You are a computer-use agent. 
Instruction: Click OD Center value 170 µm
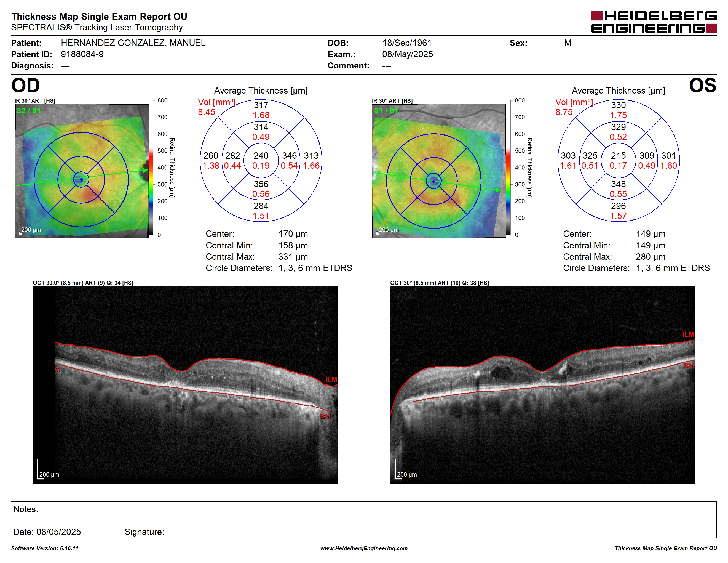pyautogui.click(x=293, y=234)
